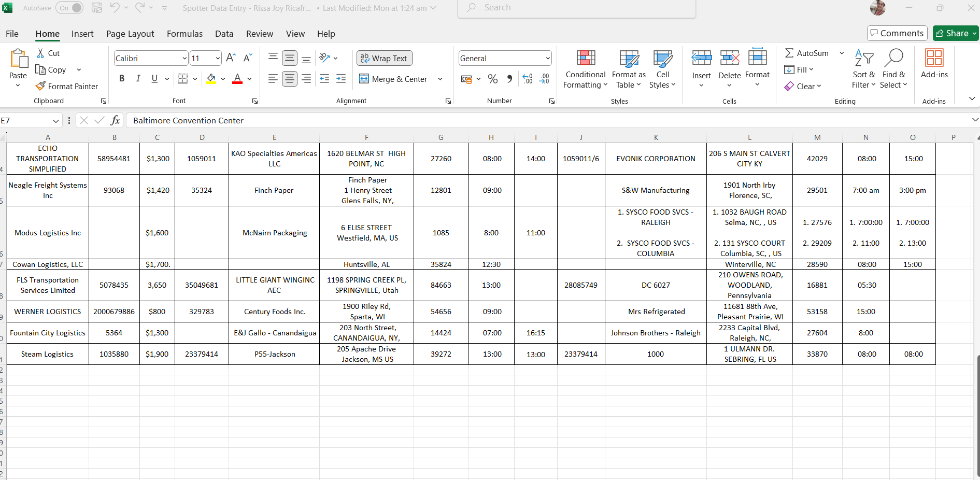Open the Clear button menu

[803, 86]
